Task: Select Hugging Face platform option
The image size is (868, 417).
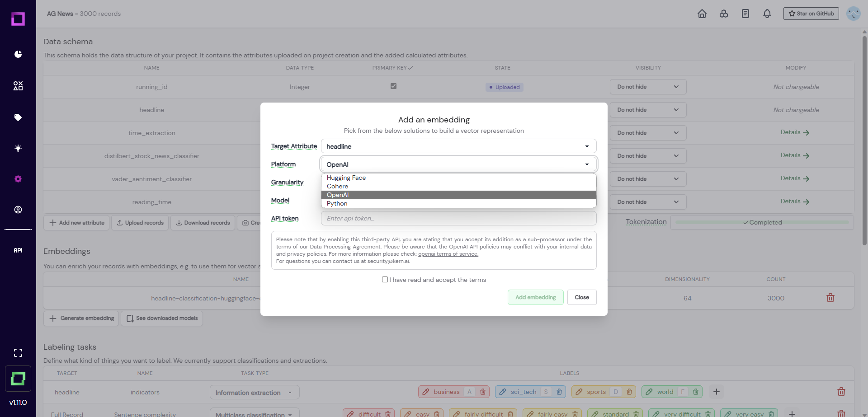Action: [459, 178]
